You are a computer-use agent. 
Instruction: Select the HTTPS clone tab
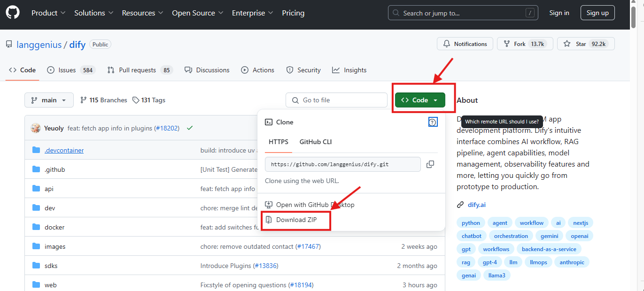coord(279,142)
